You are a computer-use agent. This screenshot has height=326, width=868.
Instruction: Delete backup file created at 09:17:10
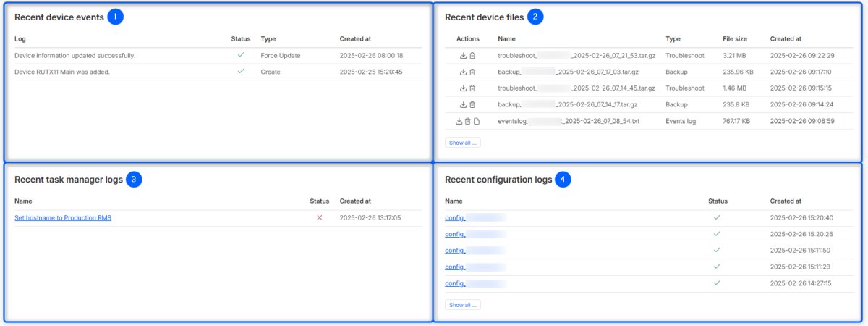[x=472, y=72]
